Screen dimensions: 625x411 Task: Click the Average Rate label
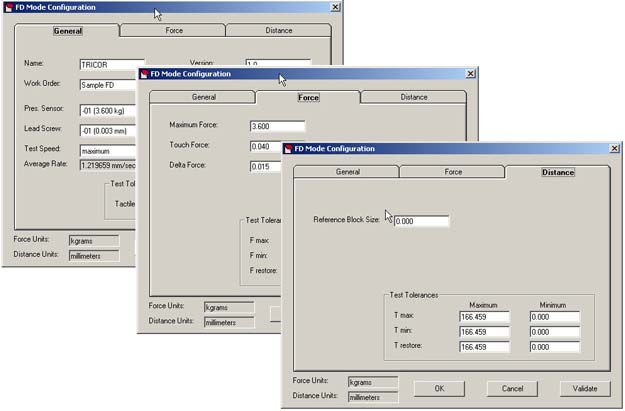(45, 164)
